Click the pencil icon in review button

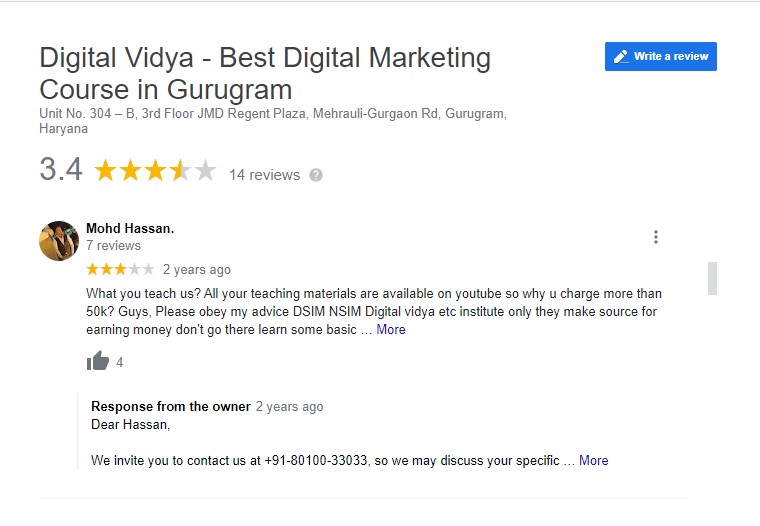point(621,57)
